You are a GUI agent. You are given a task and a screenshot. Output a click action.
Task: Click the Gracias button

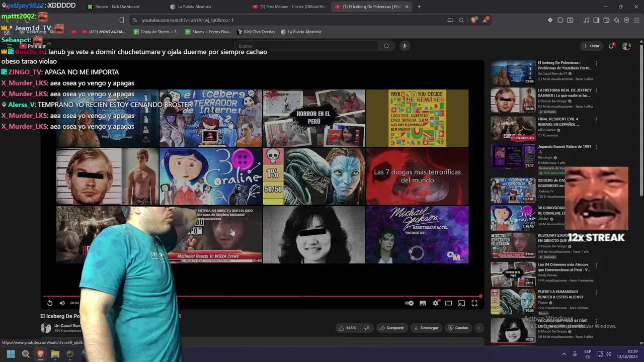[x=458, y=328]
